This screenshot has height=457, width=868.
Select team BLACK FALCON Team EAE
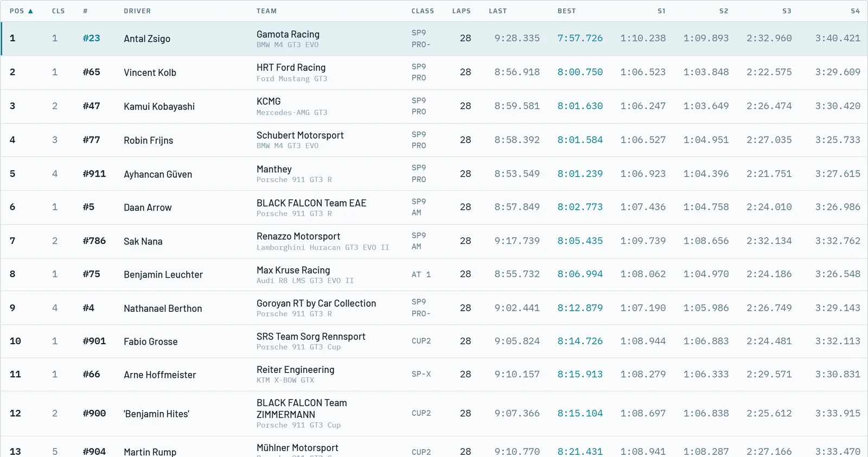point(311,203)
